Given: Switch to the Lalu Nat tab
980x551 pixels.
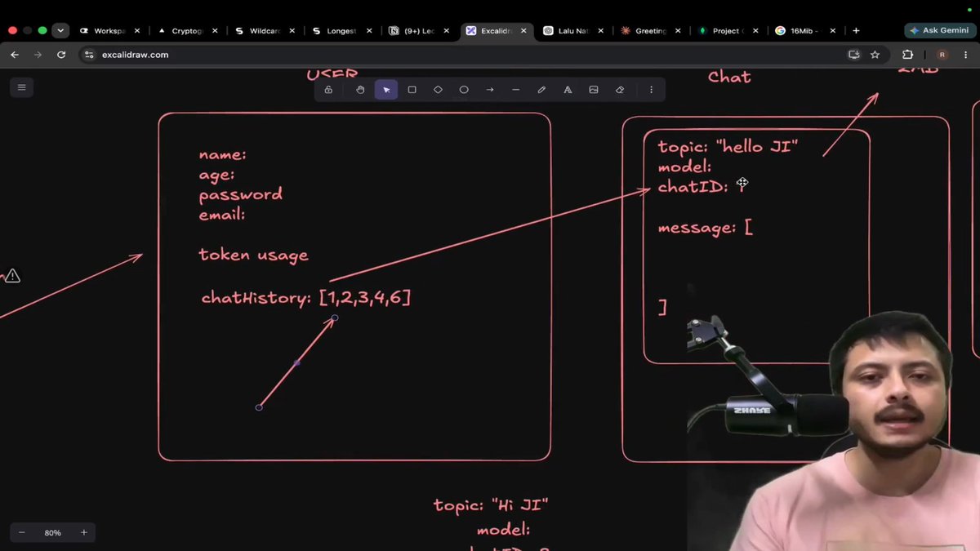Looking at the screenshot, I should tap(573, 30).
